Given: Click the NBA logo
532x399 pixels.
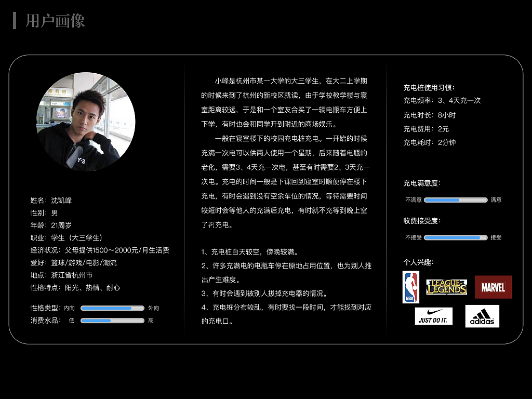Looking at the screenshot, I should click(411, 287).
